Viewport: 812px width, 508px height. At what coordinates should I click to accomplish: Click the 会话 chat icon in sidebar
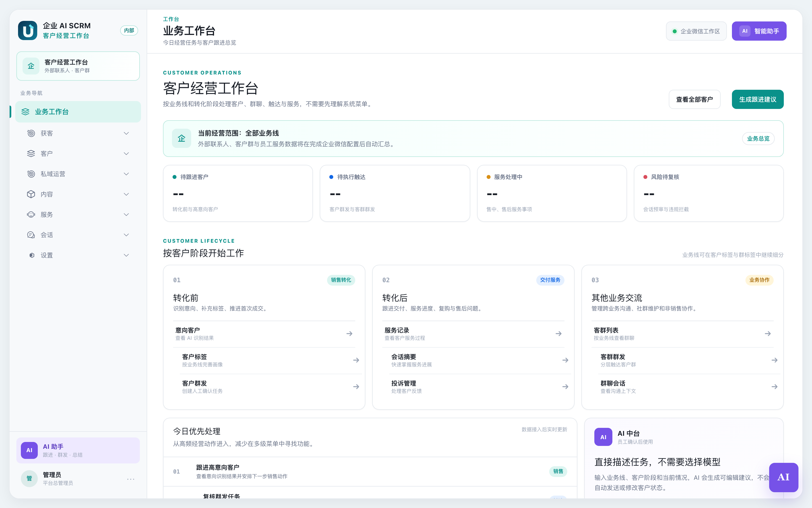tap(31, 235)
